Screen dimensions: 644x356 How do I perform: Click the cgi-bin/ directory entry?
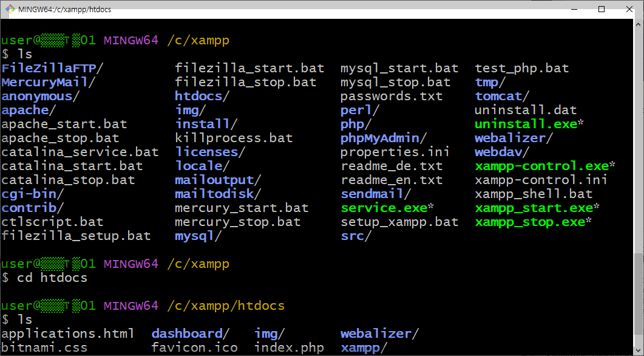pyautogui.click(x=32, y=194)
